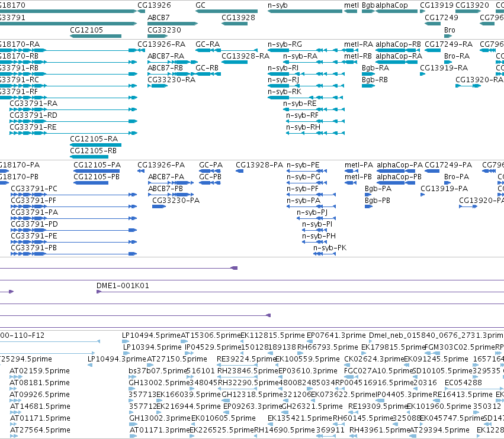Click transcript ABCB7-RB label

(x=165, y=68)
